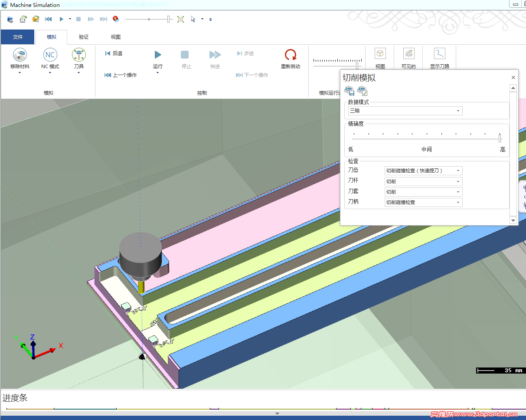
Task: Switch to the 验证 ribbon tab
Action: 84,37
